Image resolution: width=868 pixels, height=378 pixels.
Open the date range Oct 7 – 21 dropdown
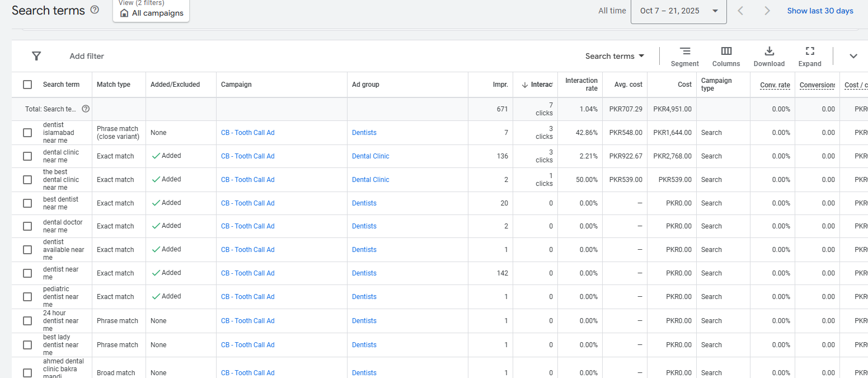click(678, 11)
